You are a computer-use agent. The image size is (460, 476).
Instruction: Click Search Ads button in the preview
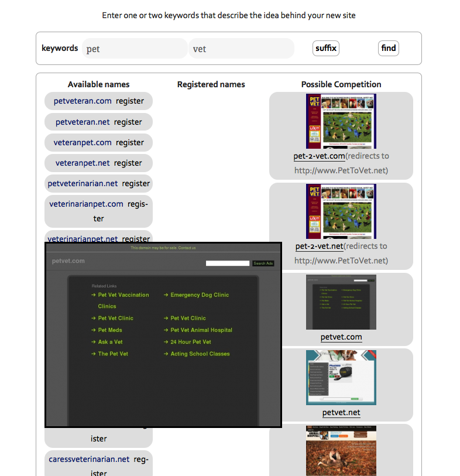click(x=263, y=263)
